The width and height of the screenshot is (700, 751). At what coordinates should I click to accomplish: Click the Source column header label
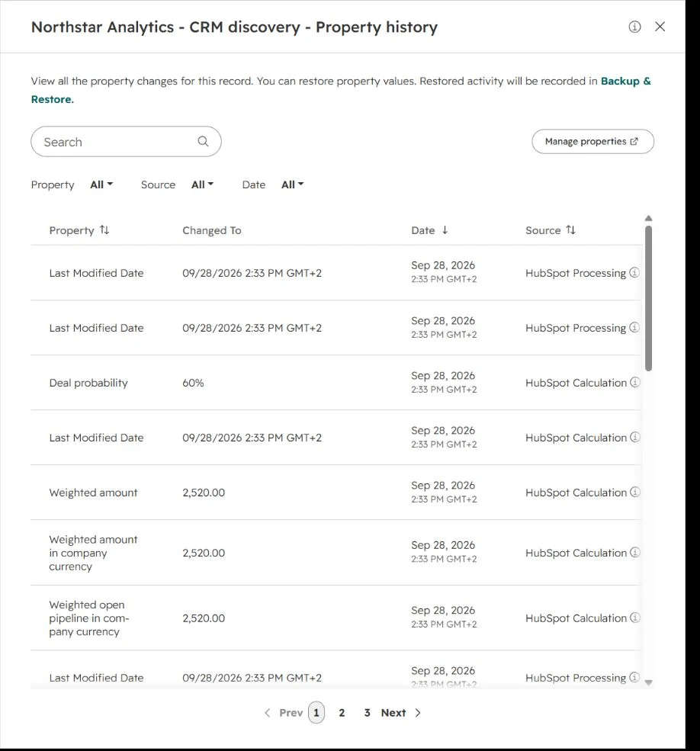pyautogui.click(x=543, y=230)
